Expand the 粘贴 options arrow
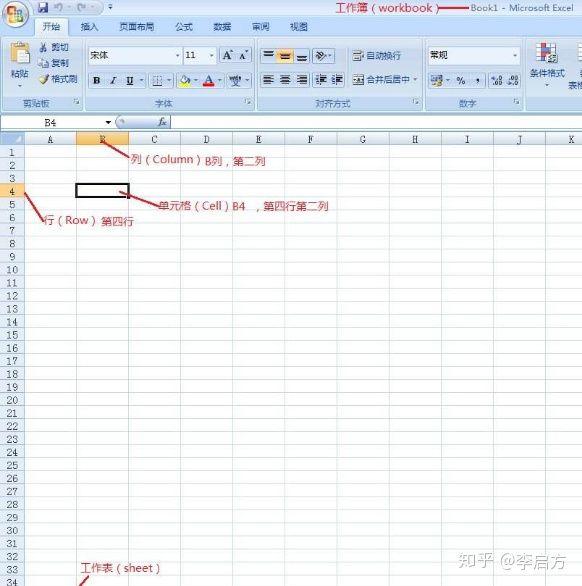Image resolution: width=582 pixels, height=586 pixels. click(x=20, y=86)
